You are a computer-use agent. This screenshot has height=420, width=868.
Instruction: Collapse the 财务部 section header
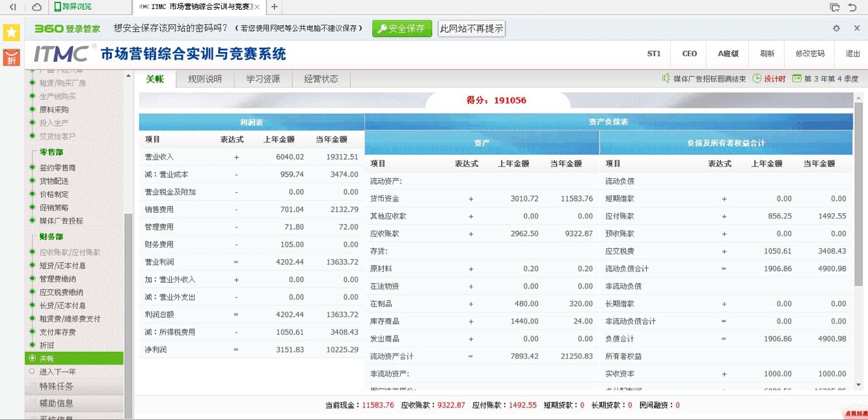(51, 237)
